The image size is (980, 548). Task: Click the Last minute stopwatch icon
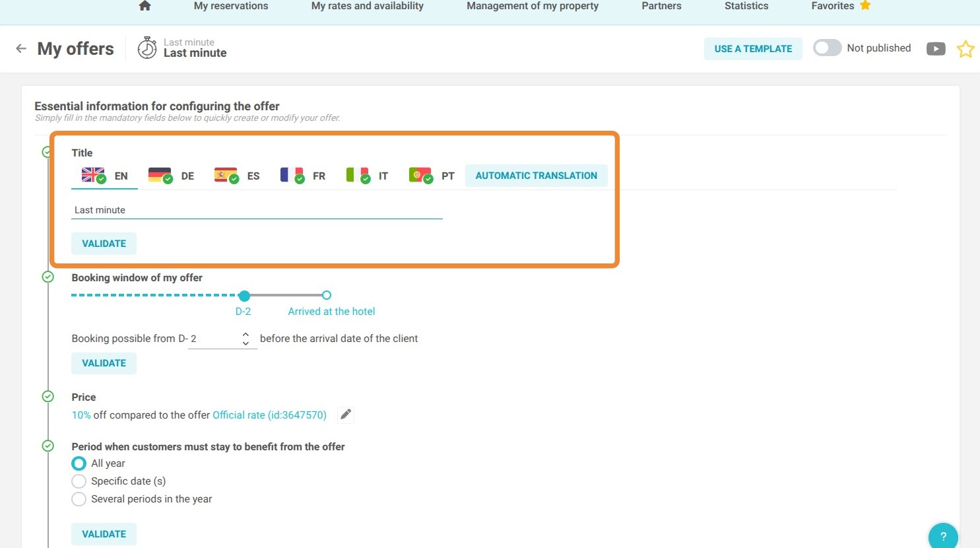147,48
